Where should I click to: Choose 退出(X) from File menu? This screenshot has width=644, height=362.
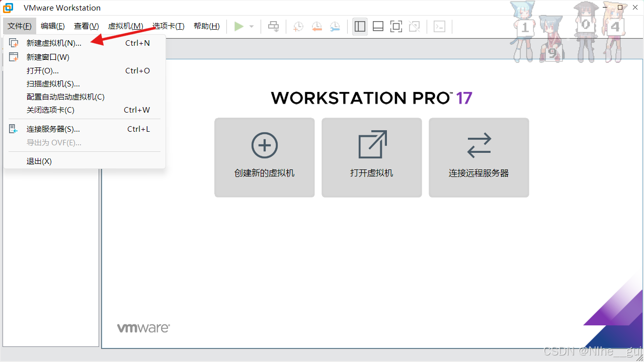click(84, 161)
